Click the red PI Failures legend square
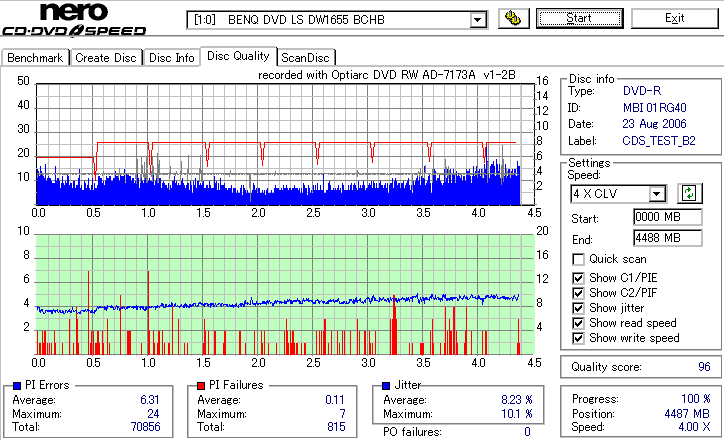The image size is (724, 441). pos(201,386)
